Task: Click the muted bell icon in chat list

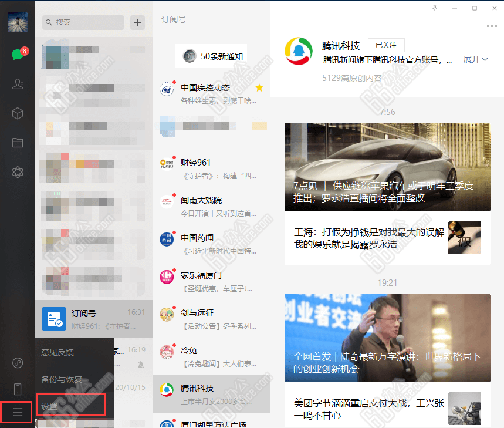Action: click(141, 365)
